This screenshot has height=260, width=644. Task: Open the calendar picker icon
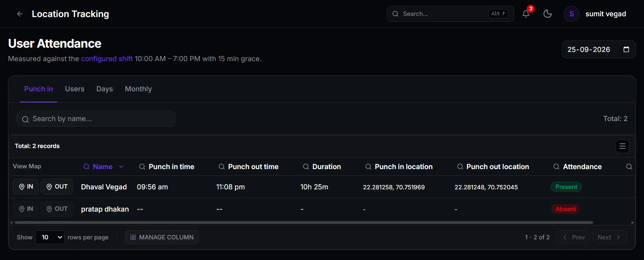(x=626, y=50)
